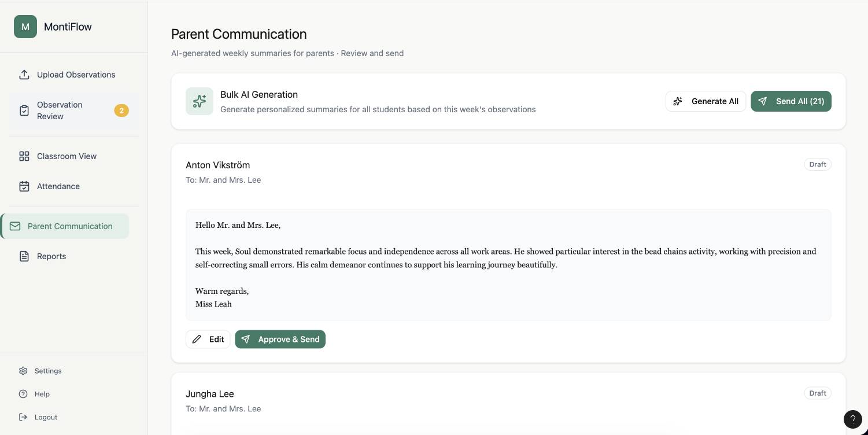868x435 pixels.
Task: Click the Upload Observations upload icon
Action: 24,74
